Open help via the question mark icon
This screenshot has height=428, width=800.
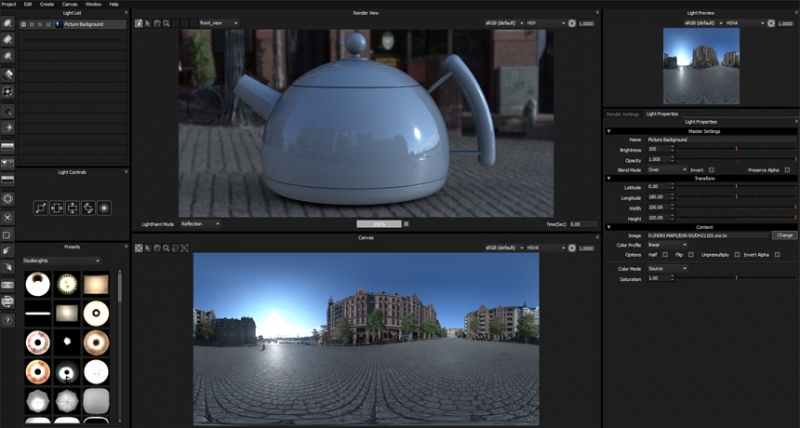tap(8, 320)
